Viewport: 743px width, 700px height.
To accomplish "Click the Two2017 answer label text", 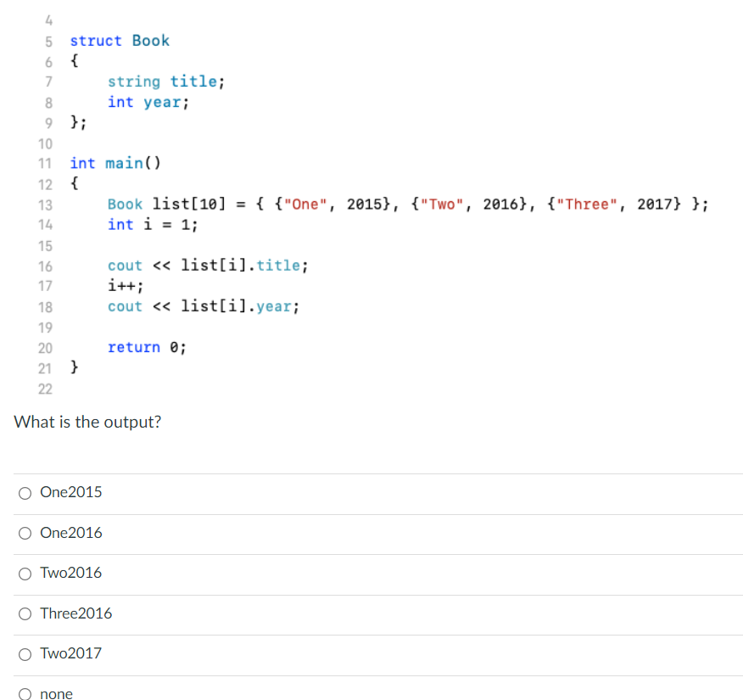I will tap(71, 653).
